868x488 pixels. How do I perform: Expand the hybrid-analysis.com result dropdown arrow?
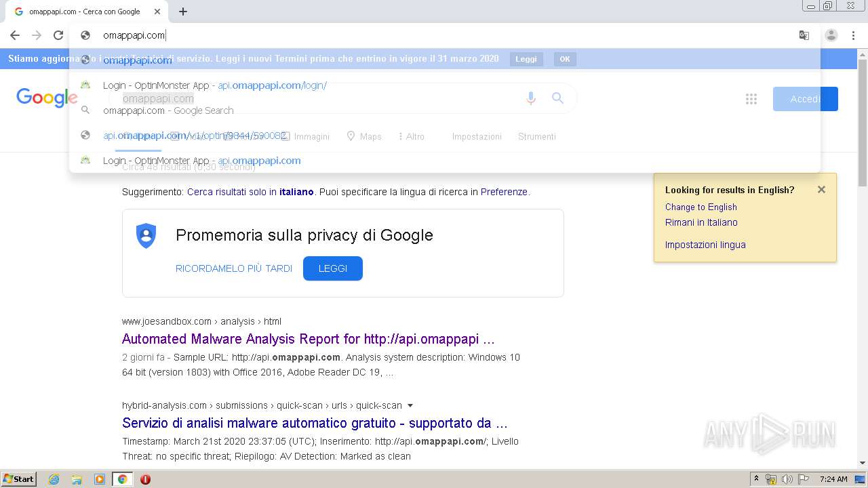[x=410, y=405]
